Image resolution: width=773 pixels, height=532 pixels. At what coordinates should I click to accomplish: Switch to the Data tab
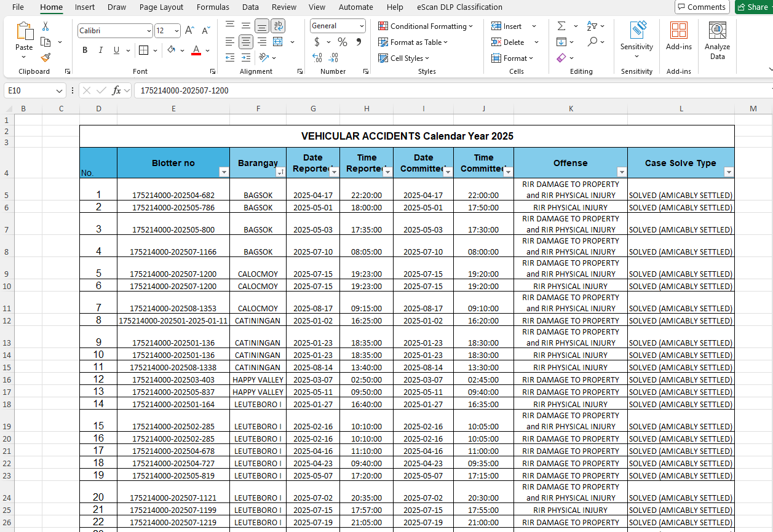click(250, 7)
